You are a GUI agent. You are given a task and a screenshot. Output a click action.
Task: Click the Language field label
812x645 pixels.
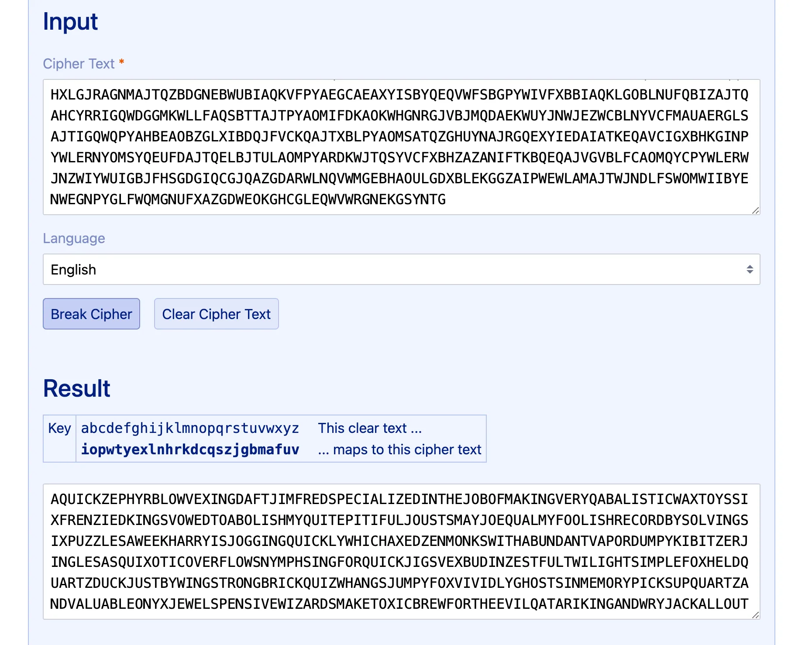pyautogui.click(x=74, y=238)
